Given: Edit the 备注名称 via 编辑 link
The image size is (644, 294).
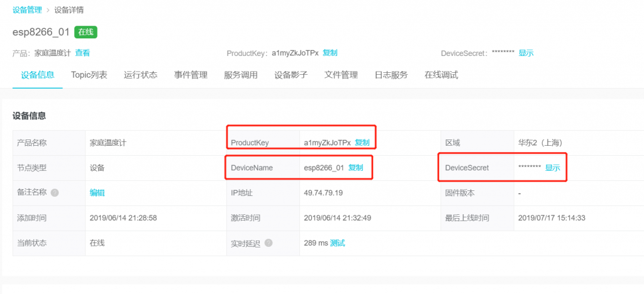Looking at the screenshot, I should coord(97,193).
